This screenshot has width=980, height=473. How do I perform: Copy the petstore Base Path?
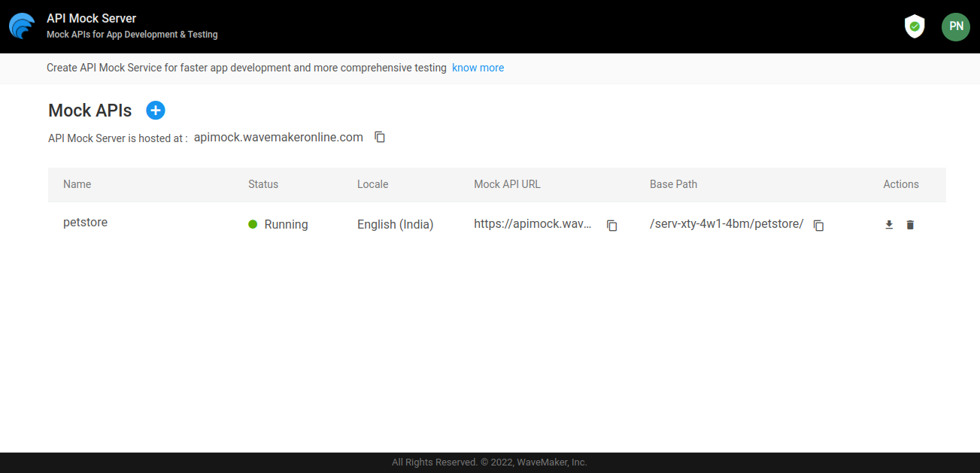click(818, 226)
